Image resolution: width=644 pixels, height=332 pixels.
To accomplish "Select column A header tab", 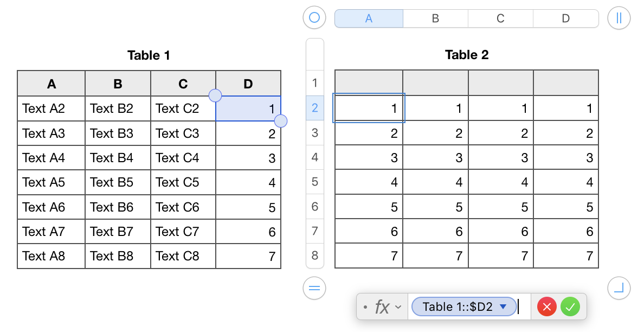I will click(369, 18).
